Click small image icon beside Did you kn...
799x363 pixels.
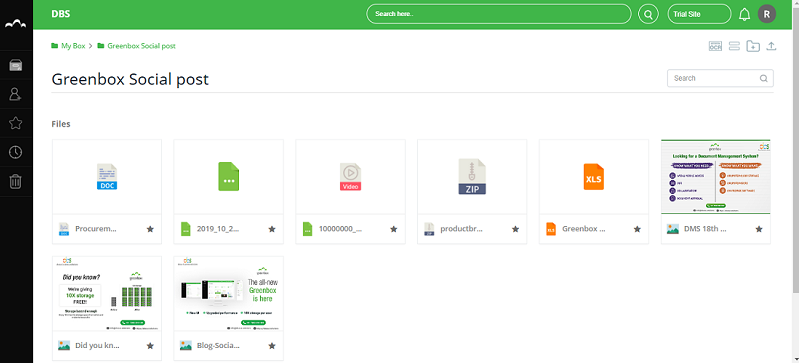coord(64,346)
